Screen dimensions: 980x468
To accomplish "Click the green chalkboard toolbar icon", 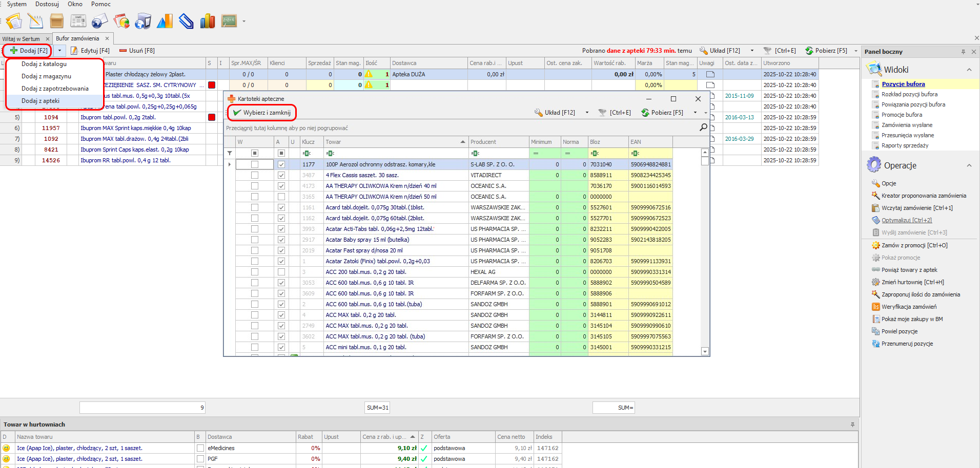I will pyautogui.click(x=229, y=21).
